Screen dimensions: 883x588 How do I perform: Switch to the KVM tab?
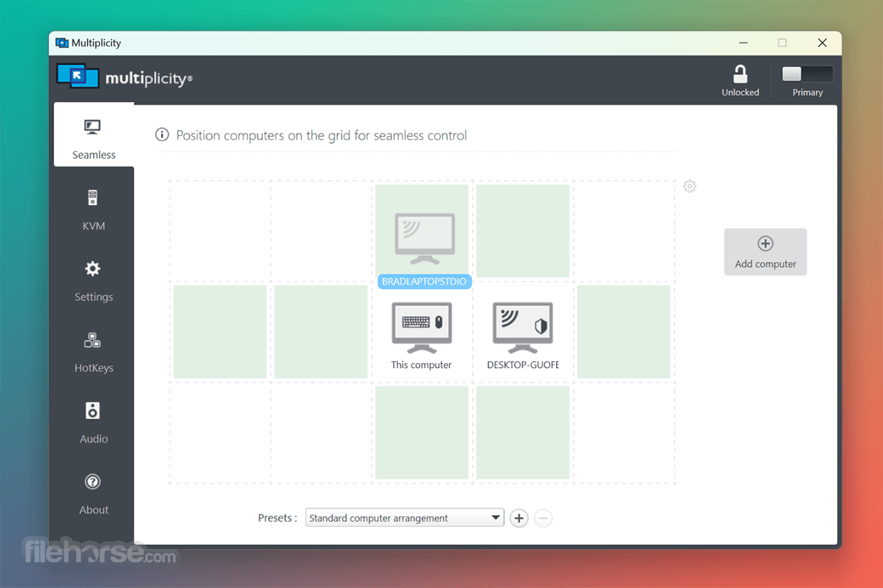(93, 209)
